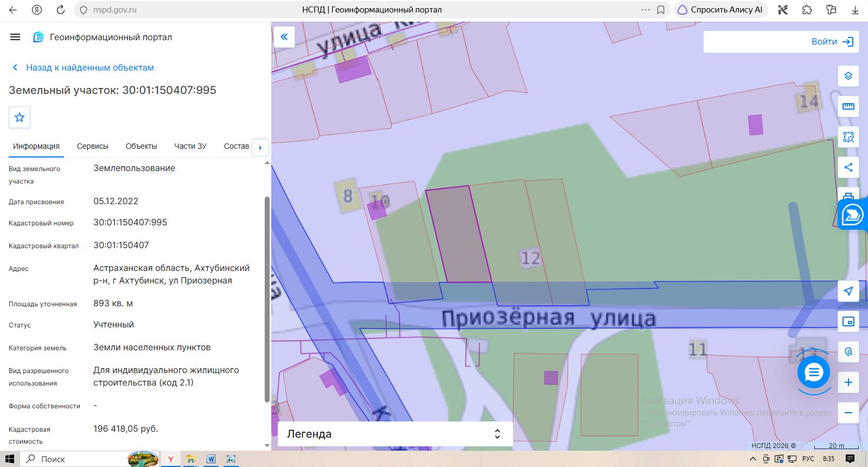Zoom out of the map

pyautogui.click(x=848, y=413)
